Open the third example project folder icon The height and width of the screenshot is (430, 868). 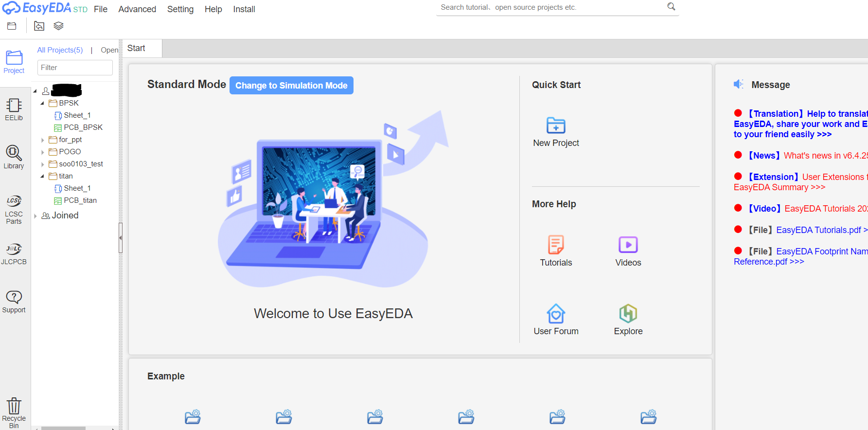(375, 416)
